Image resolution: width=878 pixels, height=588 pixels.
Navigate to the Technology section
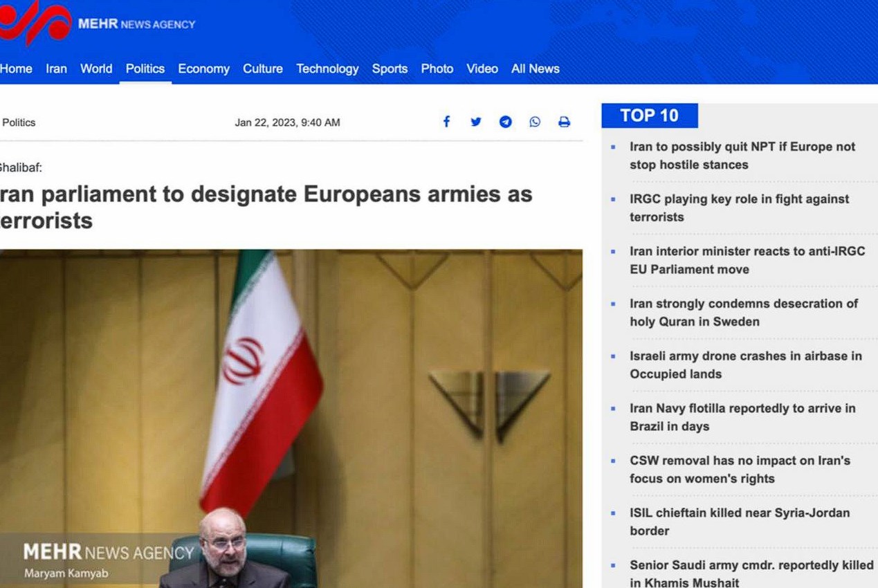pyautogui.click(x=327, y=68)
